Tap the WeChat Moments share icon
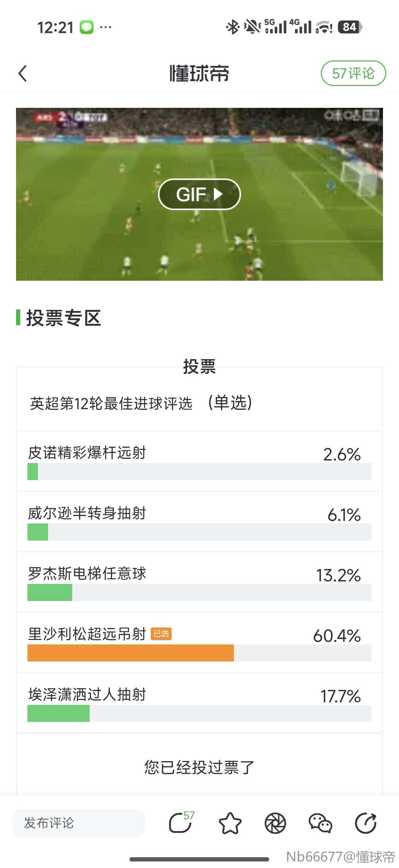 point(275,823)
